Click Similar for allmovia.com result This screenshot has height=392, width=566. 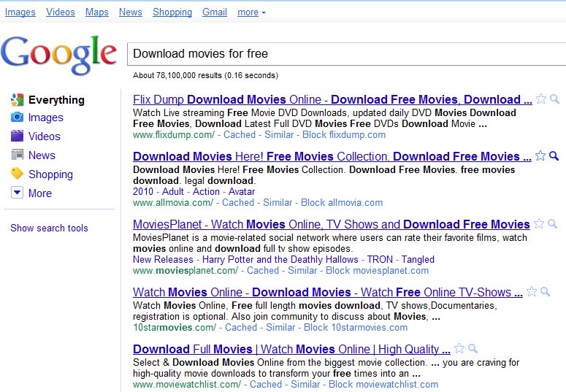278,202
